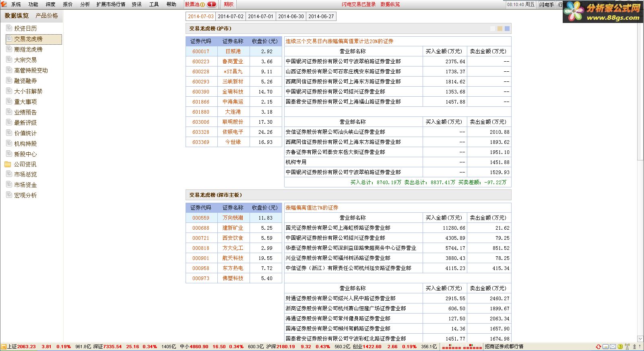Click the 航天科技 stock name
This screenshot has height=351, width=644.
point(233,258)
